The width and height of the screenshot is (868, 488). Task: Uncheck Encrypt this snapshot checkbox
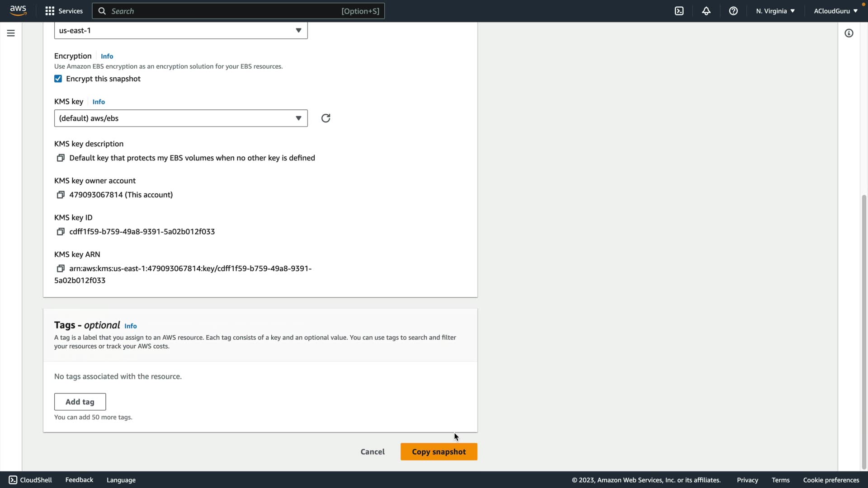pos(58,79)
